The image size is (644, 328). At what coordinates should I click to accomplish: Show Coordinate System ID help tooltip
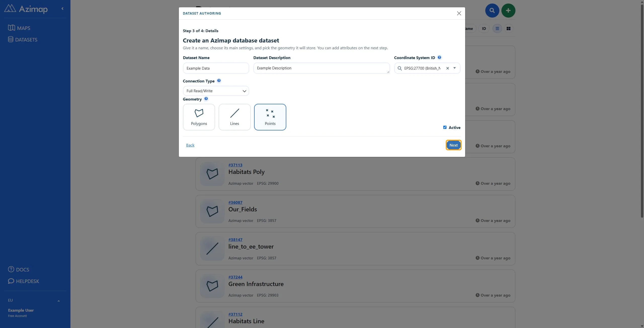click(x=439, y=57)
